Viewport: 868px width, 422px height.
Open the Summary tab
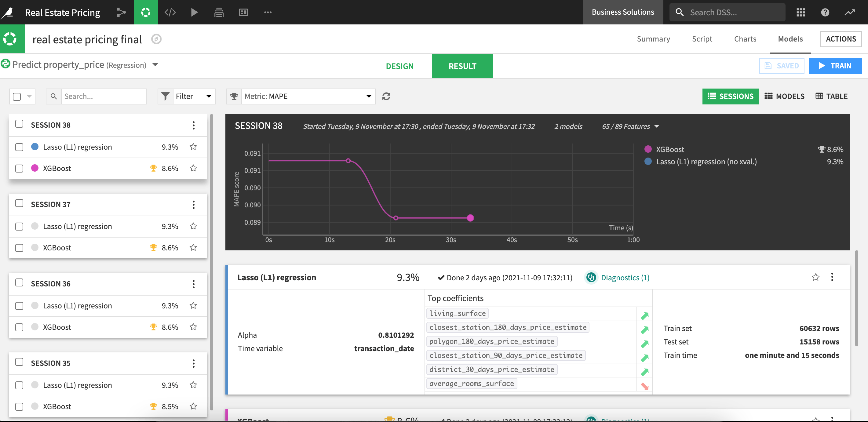pyautogui.click(x=653, y=39)
